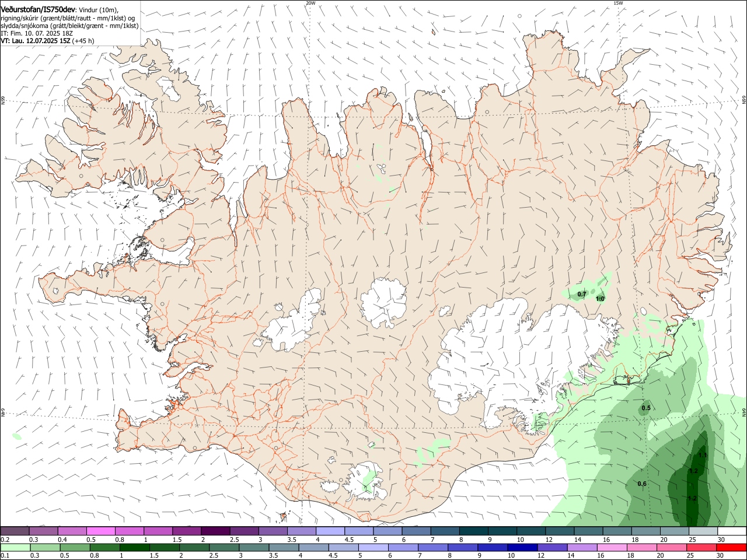Pick the rain legend swatch between 0.5 and 0.8

coord(75,548)
